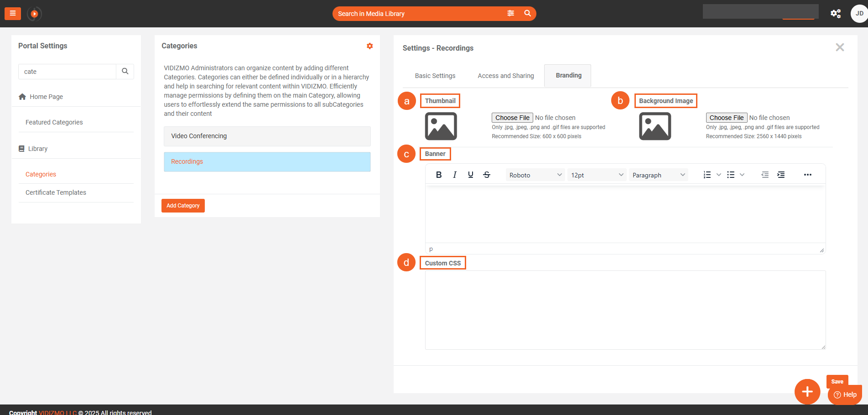Open the Roboto font family dropdown
The image size is (868, 415).
(x=535, y=175)
